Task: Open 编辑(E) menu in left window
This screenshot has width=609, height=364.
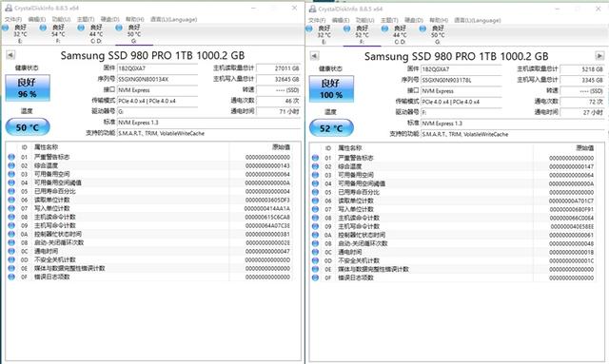Action: tap(36, 19)
